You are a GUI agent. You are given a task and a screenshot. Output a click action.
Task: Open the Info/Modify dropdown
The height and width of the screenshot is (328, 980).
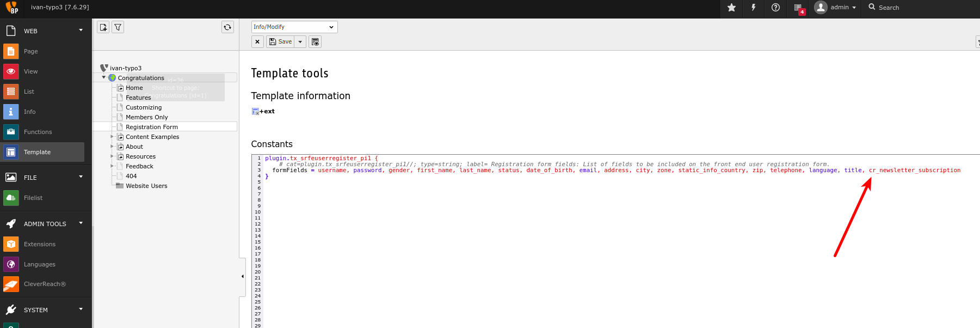click(294, 27)
